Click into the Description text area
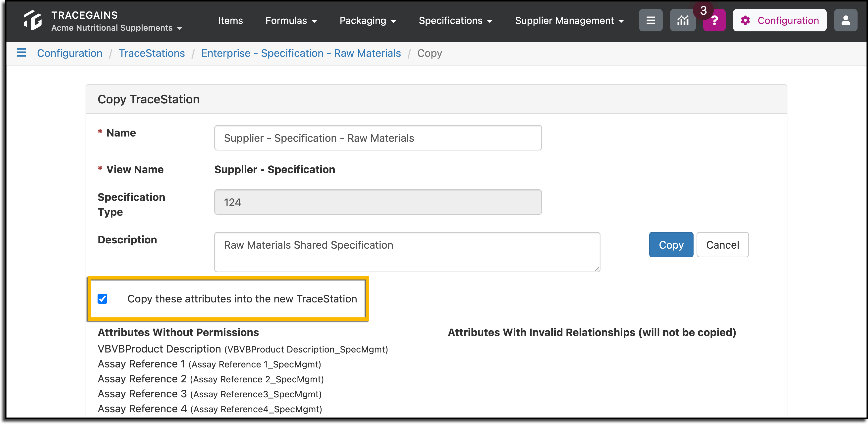The width and height of the screenshot is (868, 424). [x=407, y=252]
